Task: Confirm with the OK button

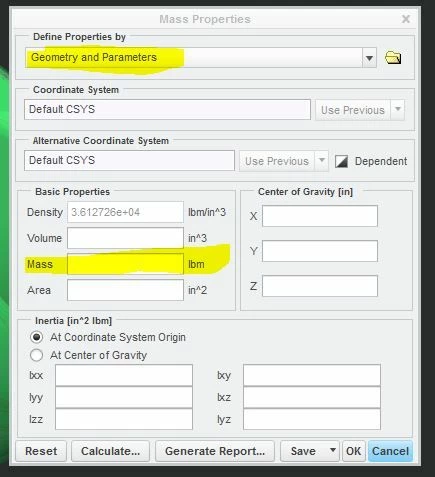Action: click(x=353, y=451)
